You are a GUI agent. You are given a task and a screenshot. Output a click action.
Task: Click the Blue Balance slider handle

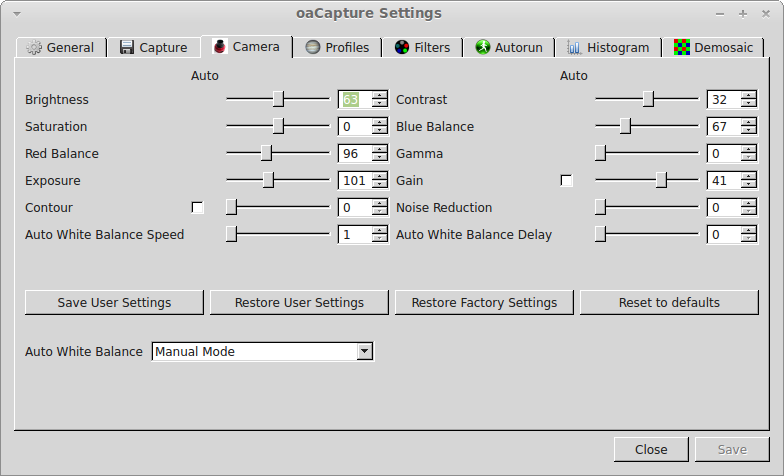point(625,127)
